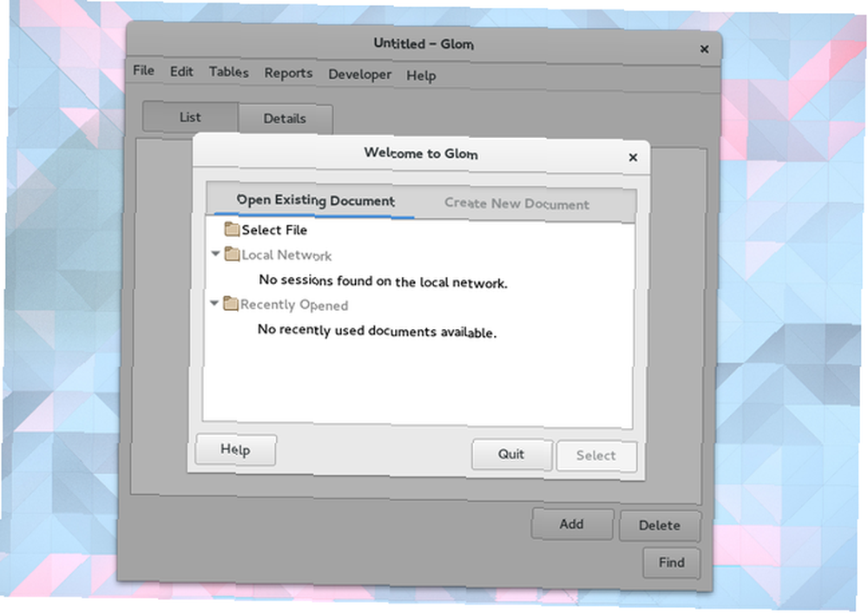Switch to Create New Document tab
Screen dimensions: 868x613
[x=516, y=203]
